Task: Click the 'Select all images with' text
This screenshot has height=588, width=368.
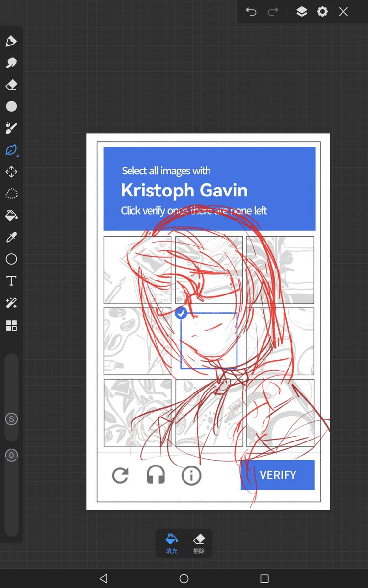Action: [166, 171]
